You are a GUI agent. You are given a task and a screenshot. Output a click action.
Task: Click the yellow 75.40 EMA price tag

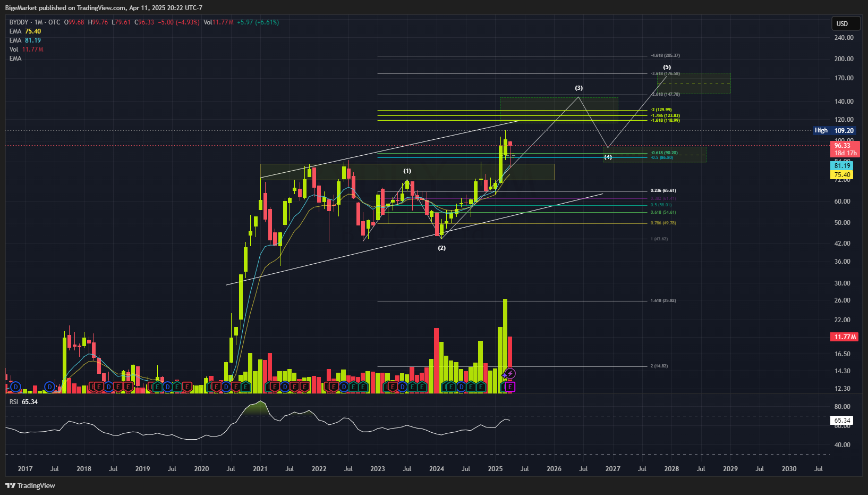[842, 175]
